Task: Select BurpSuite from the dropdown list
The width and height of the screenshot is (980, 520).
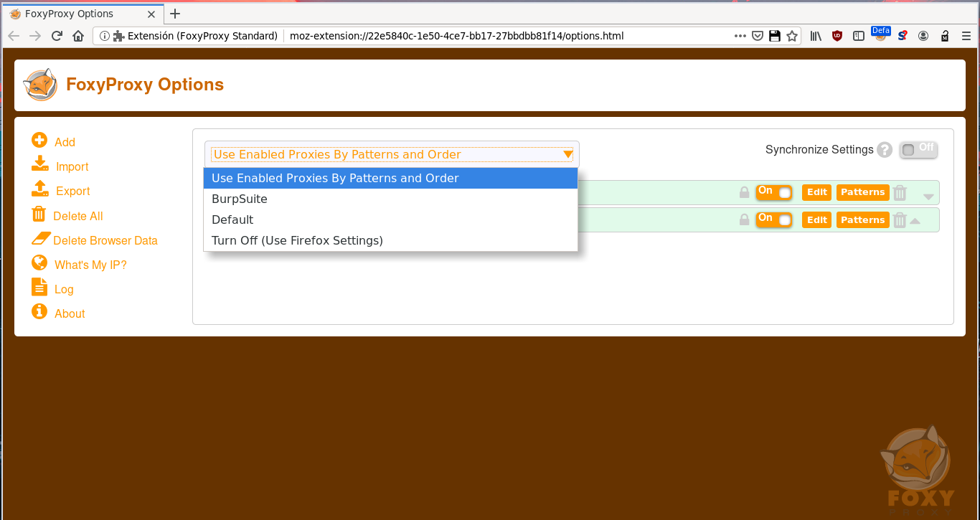Action: (391, 199)
